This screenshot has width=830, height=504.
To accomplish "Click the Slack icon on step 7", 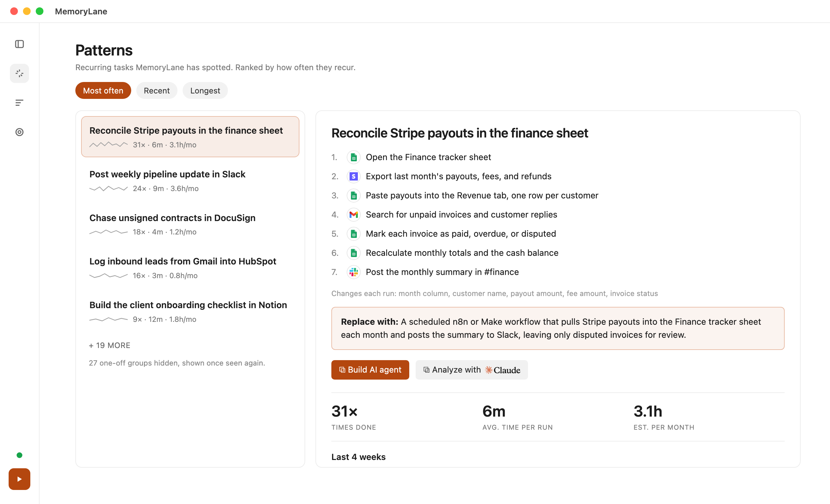I will tap(353, 272).
